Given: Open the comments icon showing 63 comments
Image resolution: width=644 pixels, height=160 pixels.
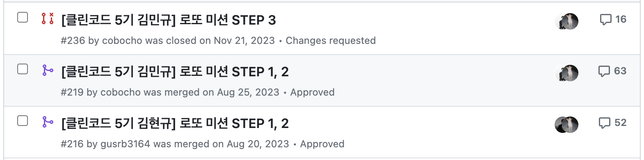Looking at the screenshot, I should (x=612, y=71).
